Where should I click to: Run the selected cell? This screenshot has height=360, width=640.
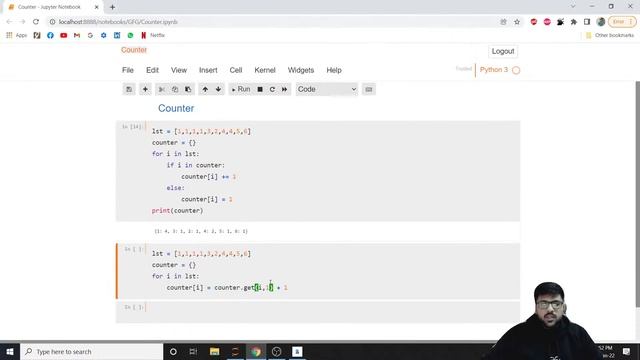241,89
